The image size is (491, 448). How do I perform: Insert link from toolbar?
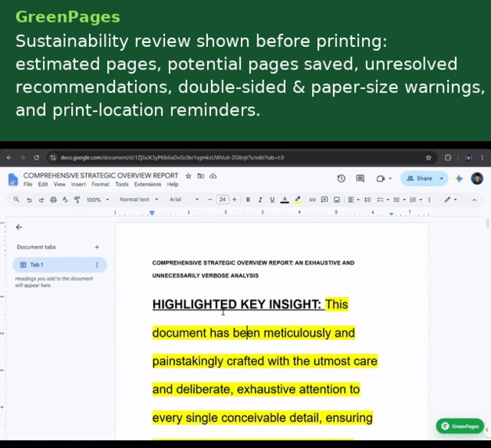[312, 199]
